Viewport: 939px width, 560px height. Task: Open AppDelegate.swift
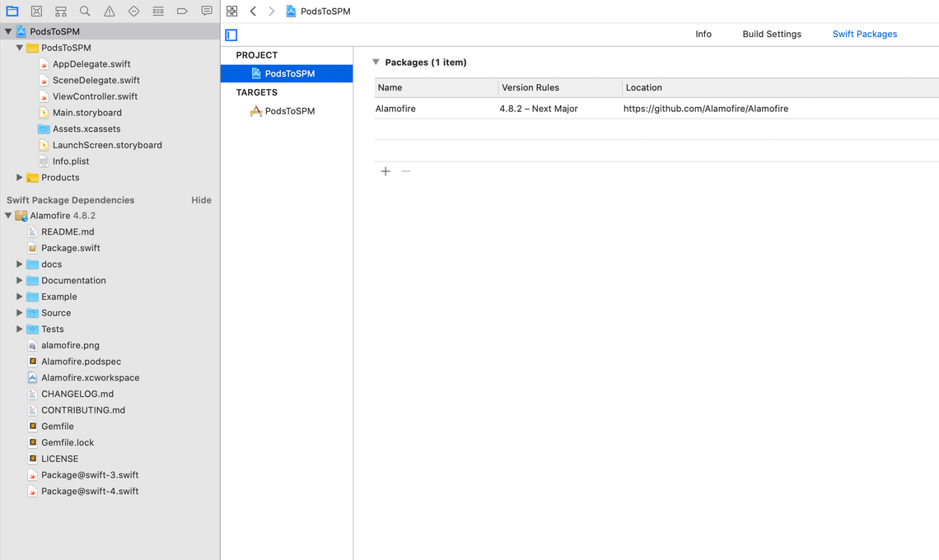coord(91,63)
